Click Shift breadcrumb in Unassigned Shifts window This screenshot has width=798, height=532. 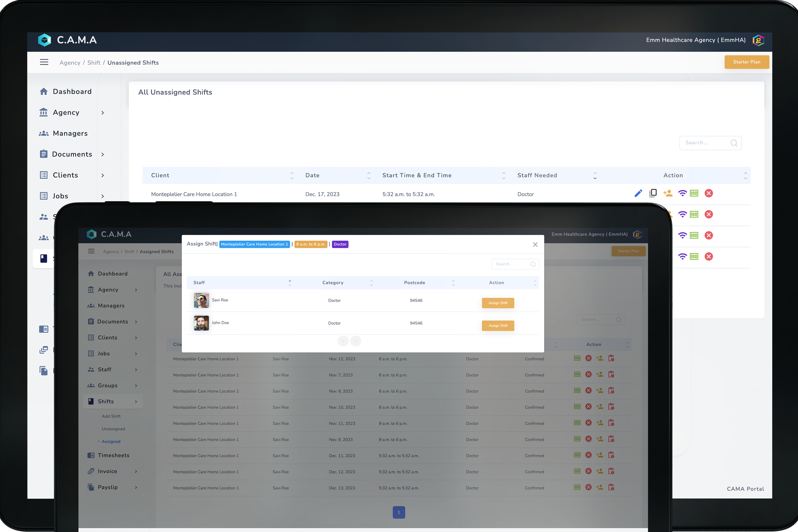(x=94, y=63)
